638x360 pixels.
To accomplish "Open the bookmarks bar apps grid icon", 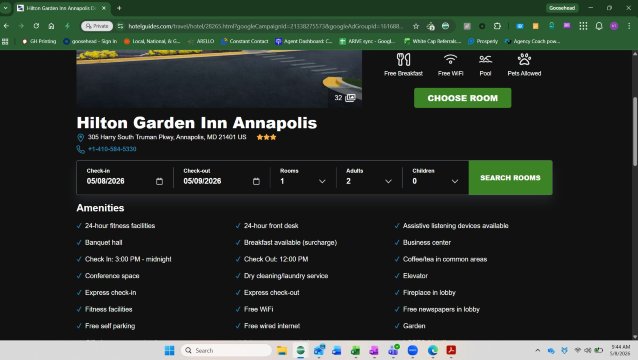I will [5, 41].
